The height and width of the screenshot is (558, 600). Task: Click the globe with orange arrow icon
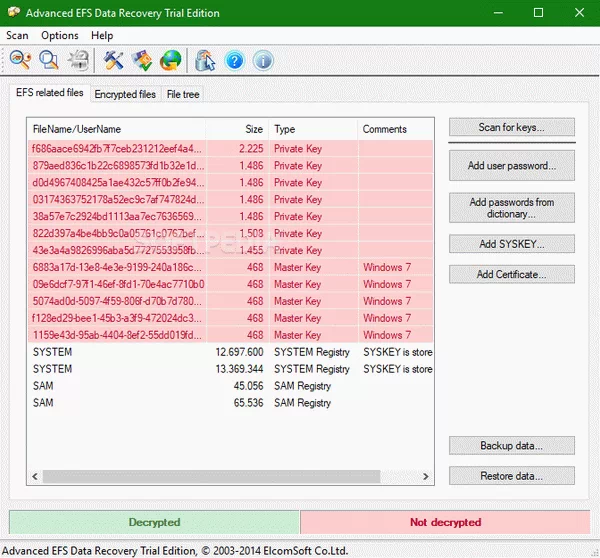click(x=170, y=60)
